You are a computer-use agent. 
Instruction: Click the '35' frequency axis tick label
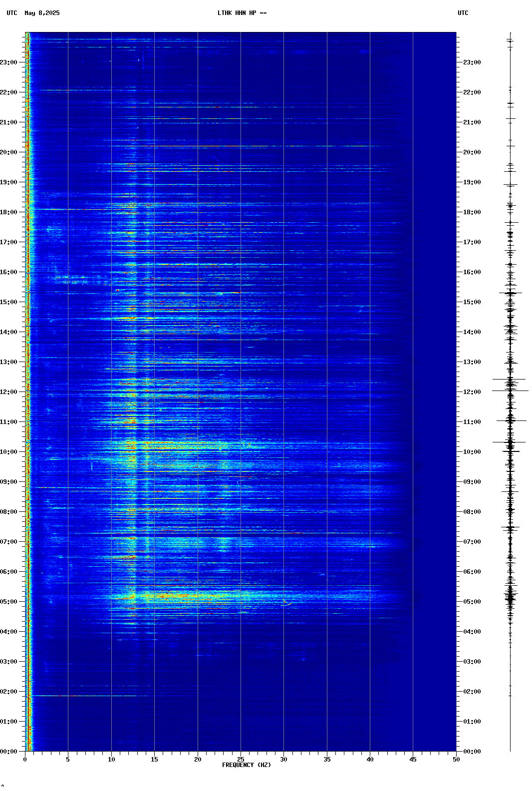327,760
